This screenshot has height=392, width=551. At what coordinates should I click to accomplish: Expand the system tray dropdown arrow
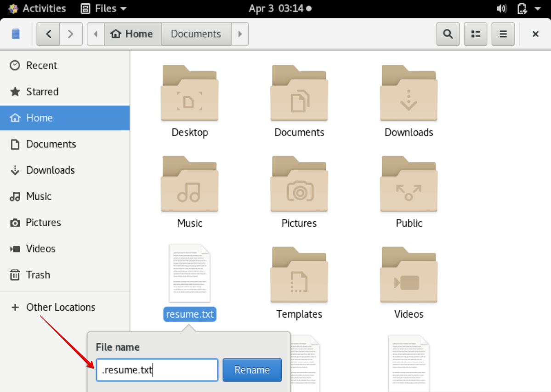pyautogui.click(x=538, y=8)
